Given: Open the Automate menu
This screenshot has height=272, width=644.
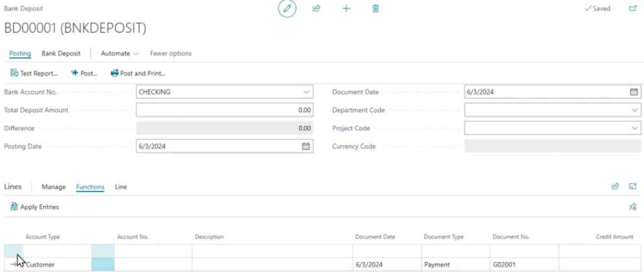Looking at the screenshot, I should click(119, 54).
